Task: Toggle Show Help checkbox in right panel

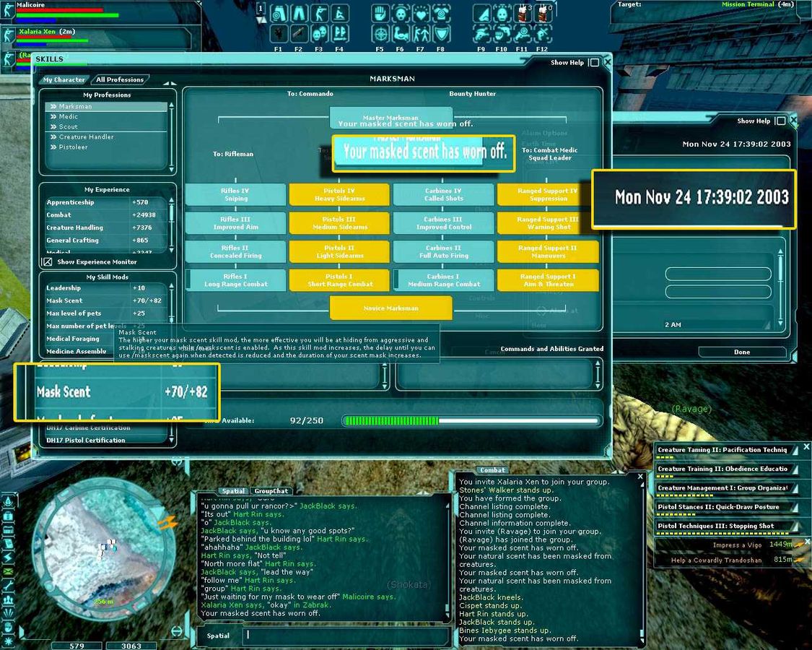Action: (780, 121)
